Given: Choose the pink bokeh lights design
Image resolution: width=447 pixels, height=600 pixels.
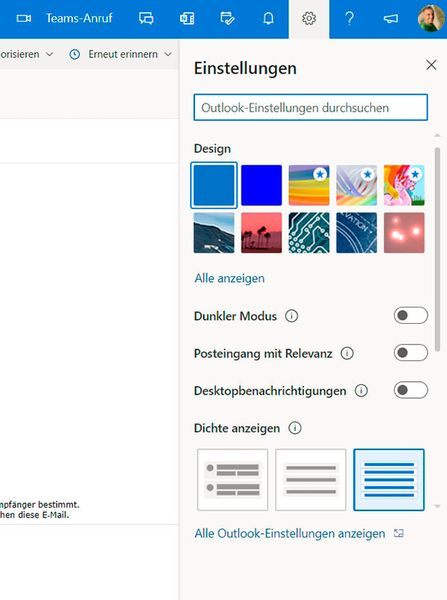Looking at the screenshot, I should click(x=404, y=233).
